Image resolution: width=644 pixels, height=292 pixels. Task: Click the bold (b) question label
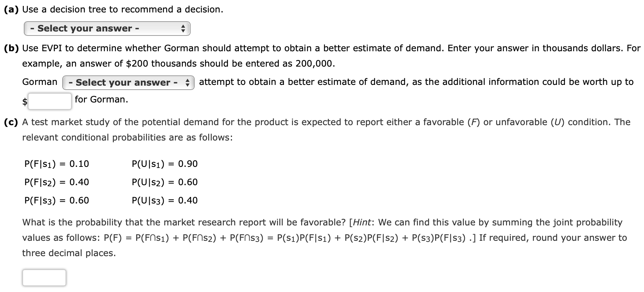[11, 48]
